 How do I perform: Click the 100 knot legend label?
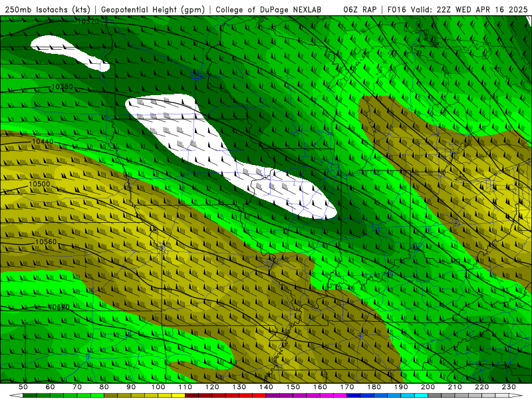[x=158, y=387]
